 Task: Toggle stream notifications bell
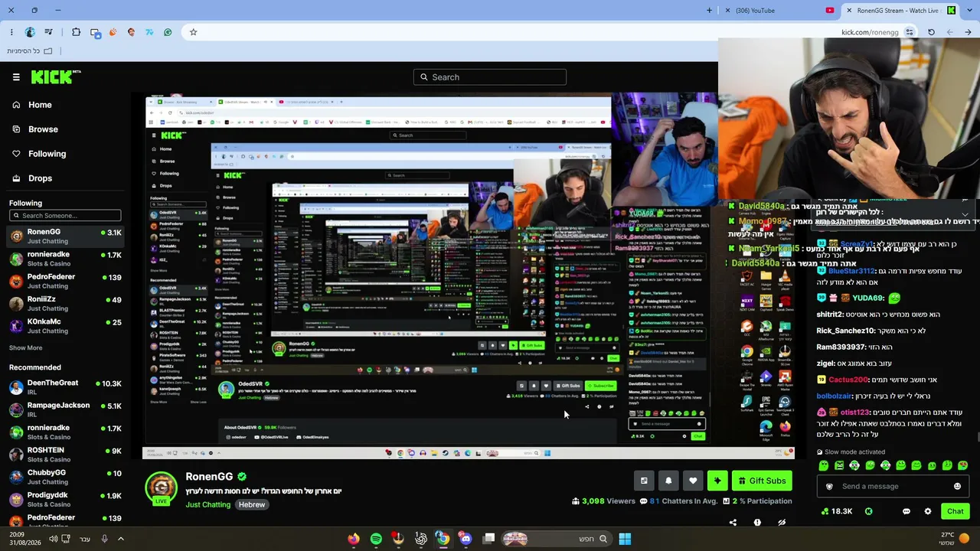(668, 481)
